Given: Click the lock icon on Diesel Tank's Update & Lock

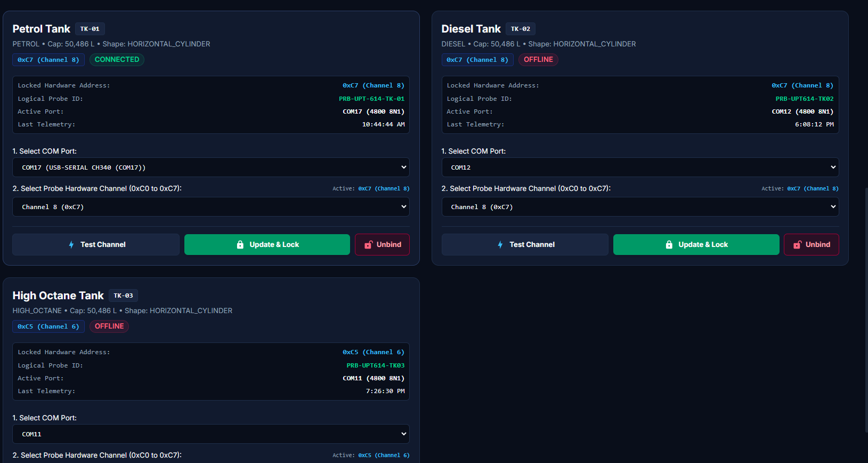Looking at the screenshot, I should [x=669, y=245].
